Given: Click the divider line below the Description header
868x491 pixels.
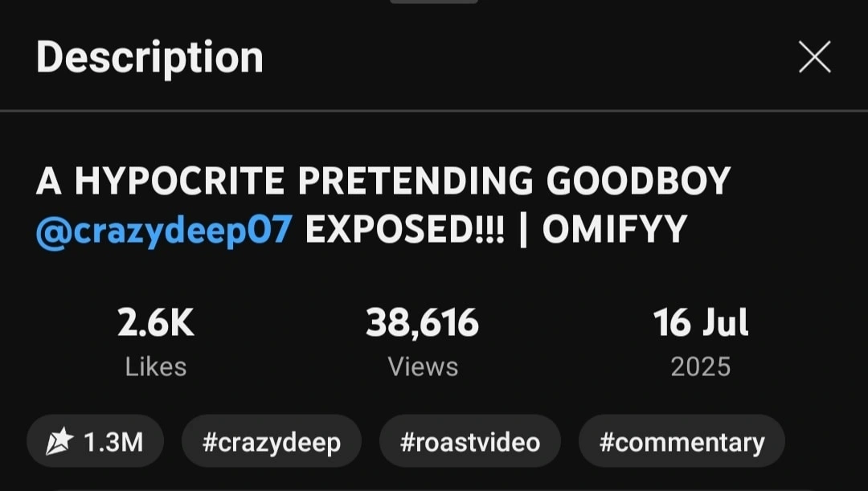Looking at the screenshot, I should (434, 111).
